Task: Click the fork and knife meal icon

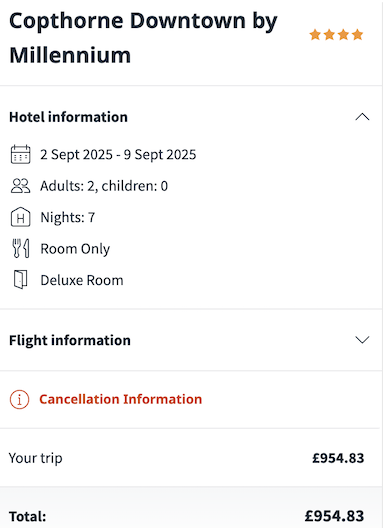Action: (x=21, y=249)
